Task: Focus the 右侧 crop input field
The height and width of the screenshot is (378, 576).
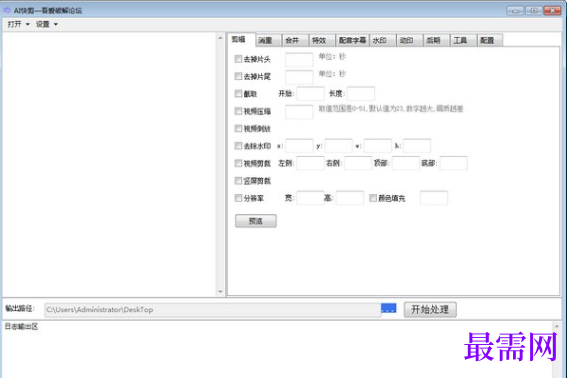Action: pyautogui.click(x=358, y=163)
